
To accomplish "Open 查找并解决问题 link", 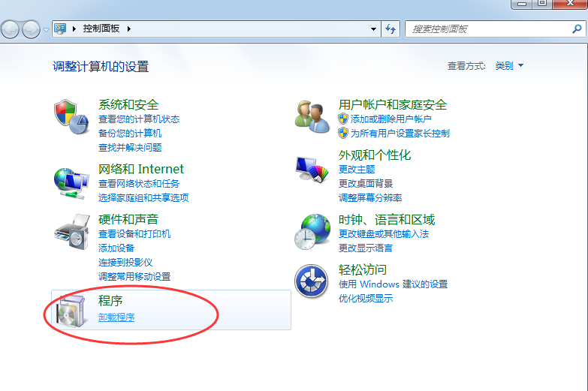I will (x=130, y=148).
